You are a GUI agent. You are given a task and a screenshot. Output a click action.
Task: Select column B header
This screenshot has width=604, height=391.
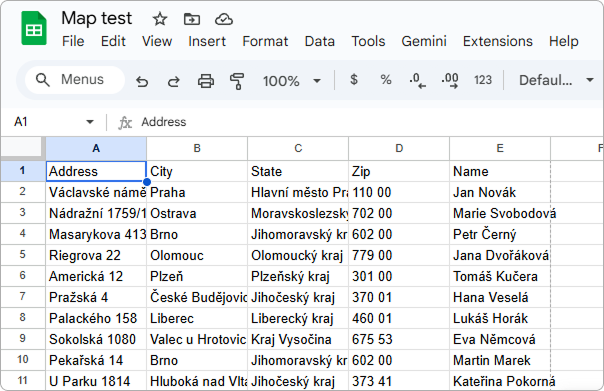coord(197,148)
